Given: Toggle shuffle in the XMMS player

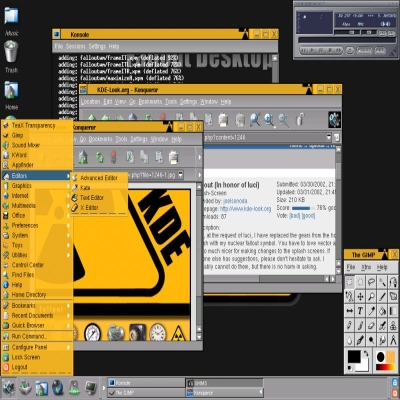Looking at the screenshot, I should pyautogui.click(x=364, y=51).
